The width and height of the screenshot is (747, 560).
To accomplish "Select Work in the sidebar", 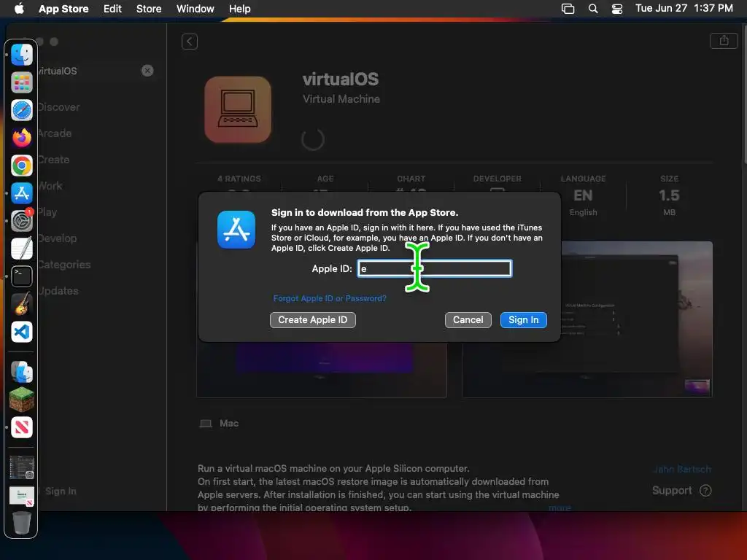I will 50,186.
